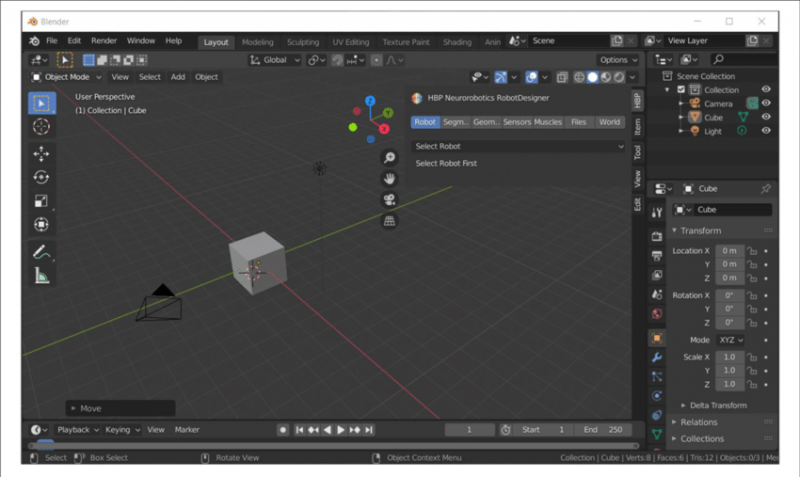Lock the Rotation X value

pyautogui.click(x=752, y=295)
